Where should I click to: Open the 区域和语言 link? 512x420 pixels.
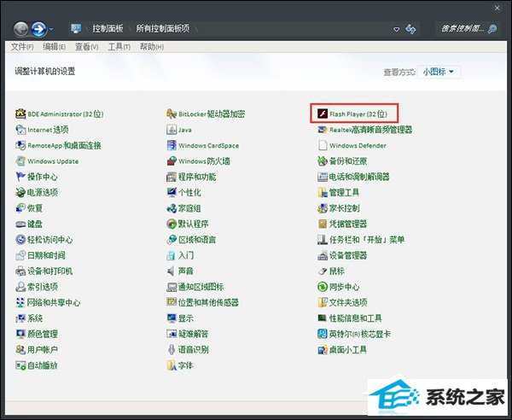(197, 239)
